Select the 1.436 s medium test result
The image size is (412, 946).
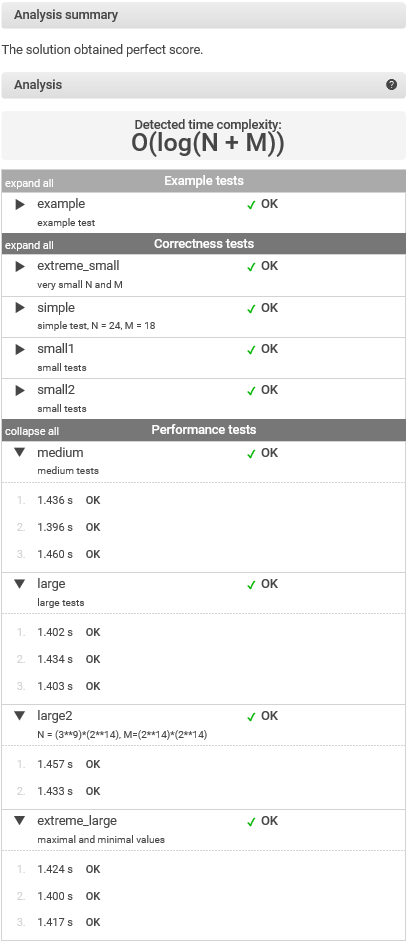pyautogui.click(x=55, y=501)
